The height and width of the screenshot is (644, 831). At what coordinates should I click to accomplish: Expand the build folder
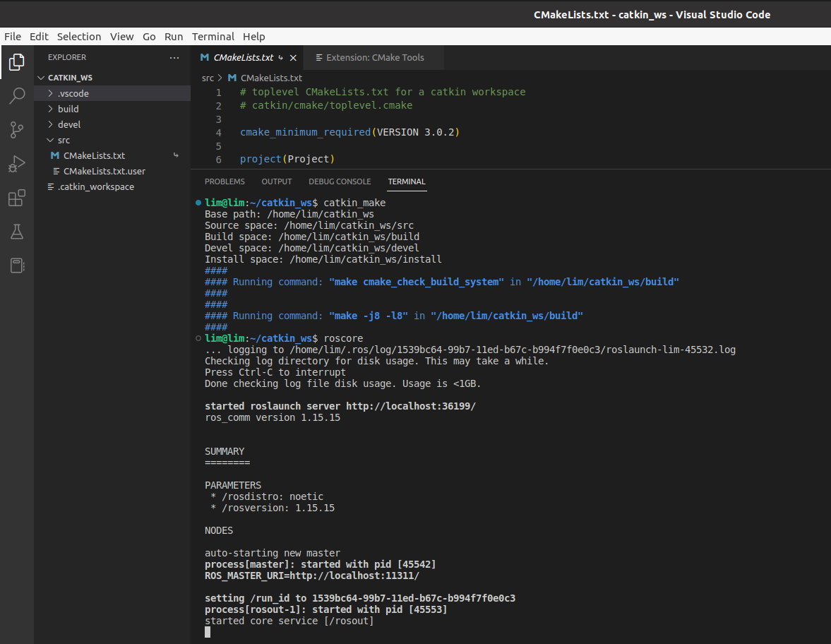(50, 109)
